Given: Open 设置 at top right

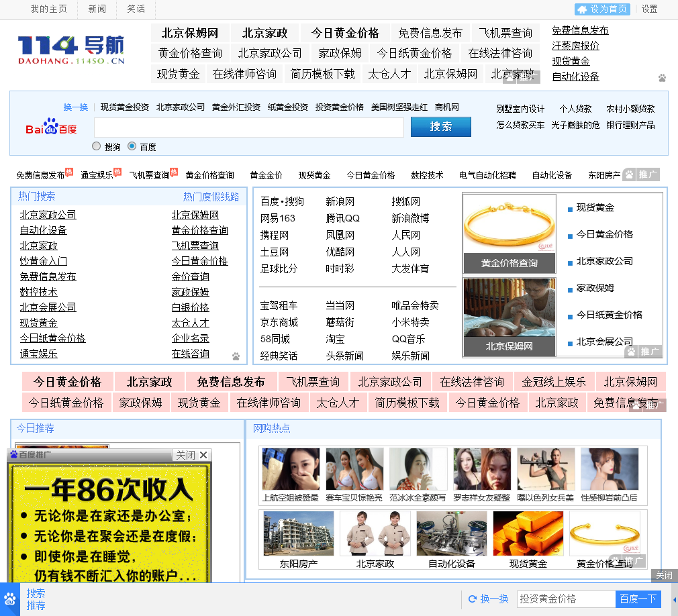Looking at the screenshot, I should (x=649, y=9).
